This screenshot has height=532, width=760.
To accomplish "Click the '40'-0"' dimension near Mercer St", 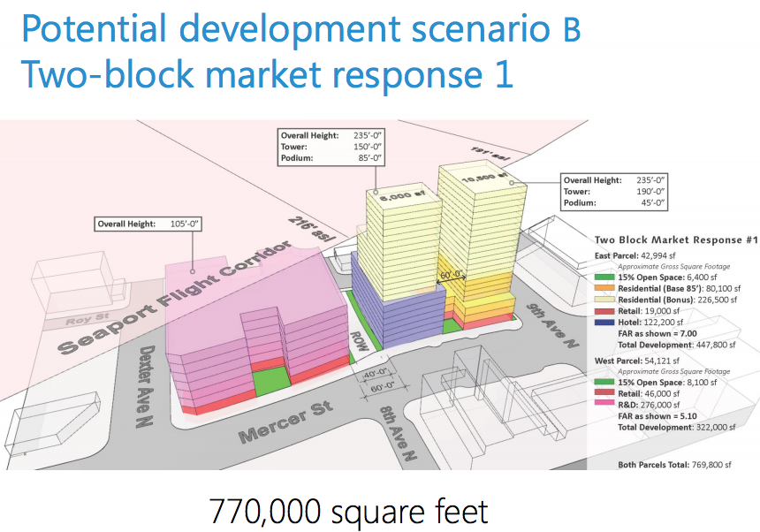I will click(376, 374).
